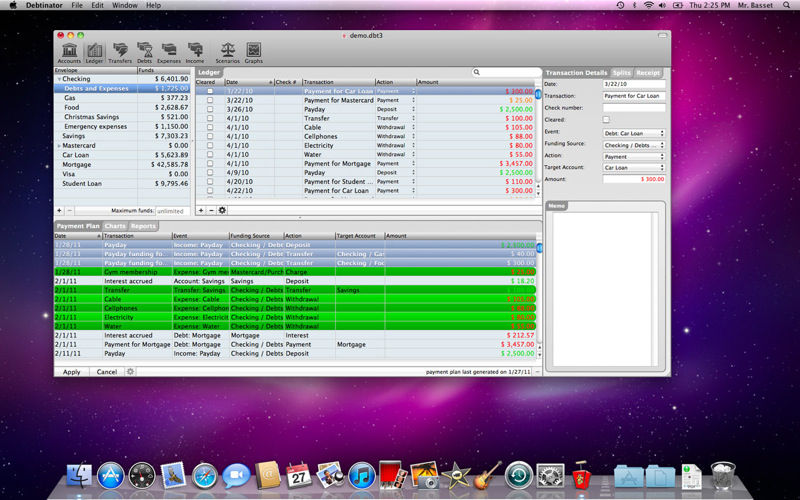This screenshot has width=800, height=500.
Task: Check Cleared box for Cable row
Action: pos(210,128)
